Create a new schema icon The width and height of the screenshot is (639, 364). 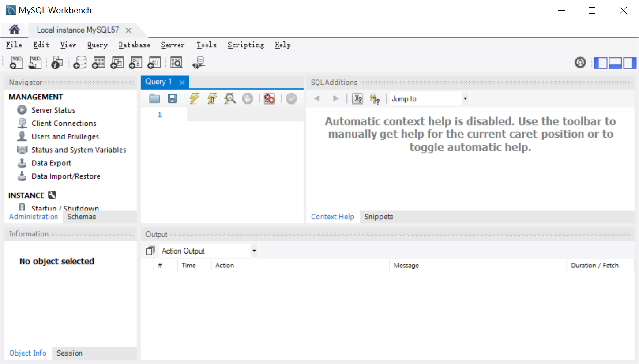click(80, 63)
